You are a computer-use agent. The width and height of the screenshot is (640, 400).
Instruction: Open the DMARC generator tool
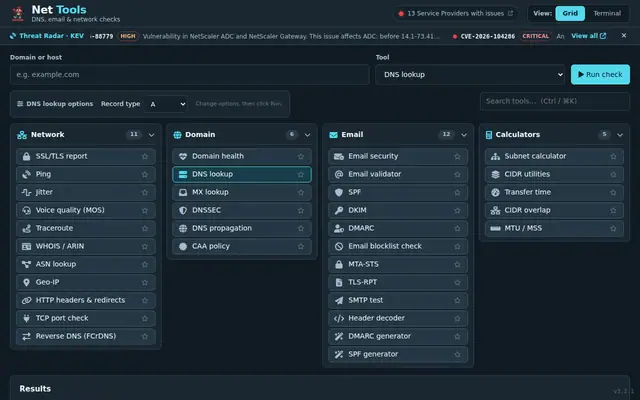(x=398, y=336)
